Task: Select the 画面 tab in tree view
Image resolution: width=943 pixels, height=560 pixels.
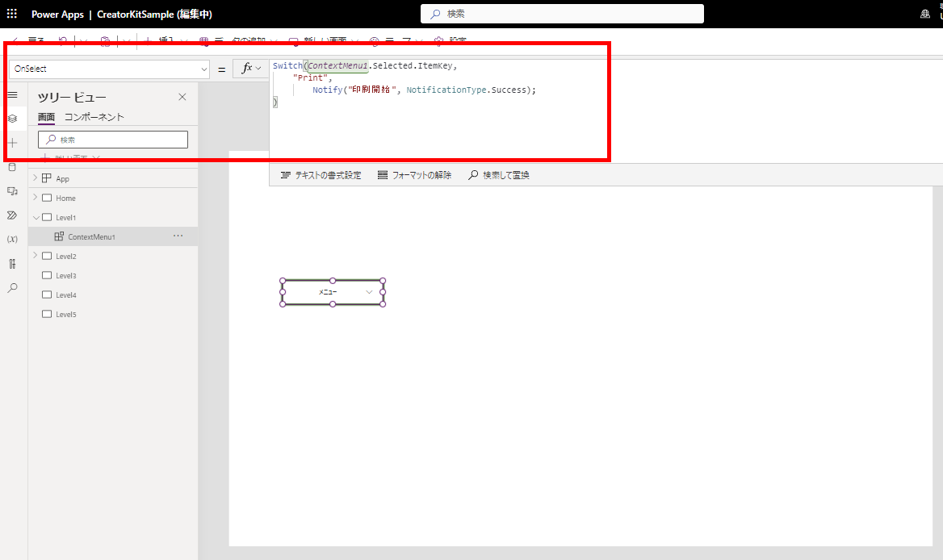Action: click(x=46, y=117)
